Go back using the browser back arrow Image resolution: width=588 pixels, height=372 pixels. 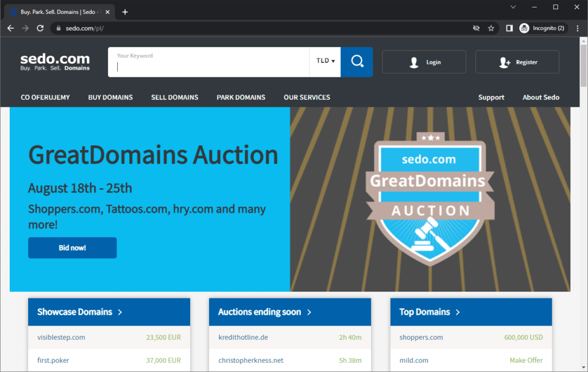point(10,28)
